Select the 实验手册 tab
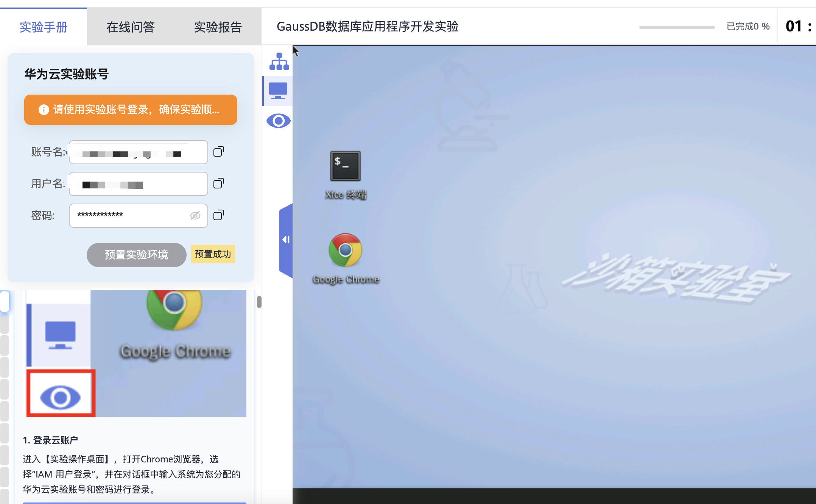Viewport: 816px width, 504px height. [44, 27]
